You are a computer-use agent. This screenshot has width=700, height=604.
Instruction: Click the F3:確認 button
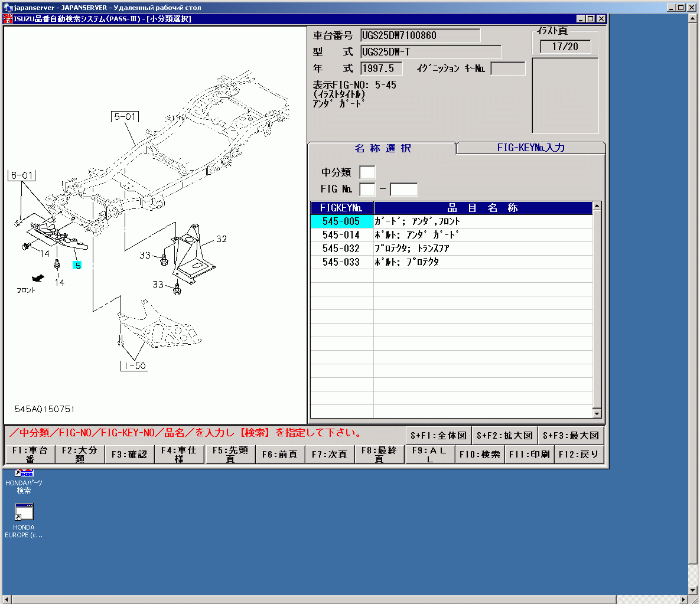pos(129,455)
